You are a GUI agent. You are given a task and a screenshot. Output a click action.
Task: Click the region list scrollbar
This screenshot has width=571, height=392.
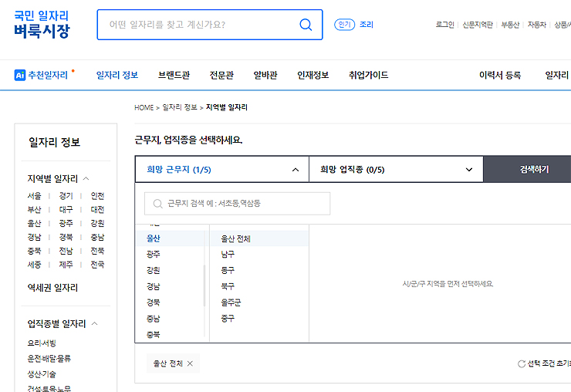point(204,286)
